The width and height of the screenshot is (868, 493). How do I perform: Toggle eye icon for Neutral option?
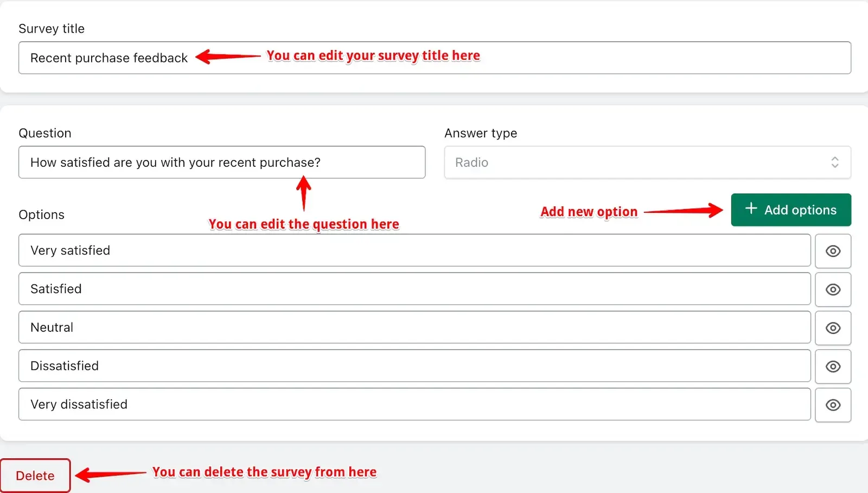click(833, 328)
